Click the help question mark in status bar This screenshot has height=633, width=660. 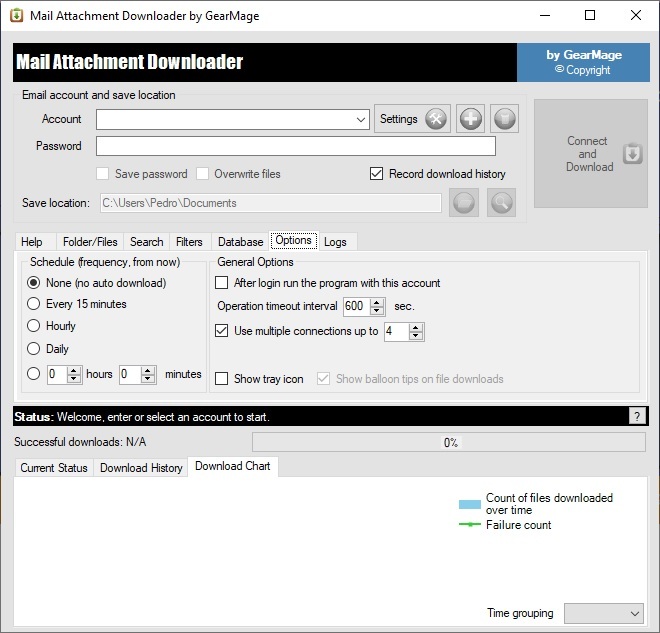637,416
